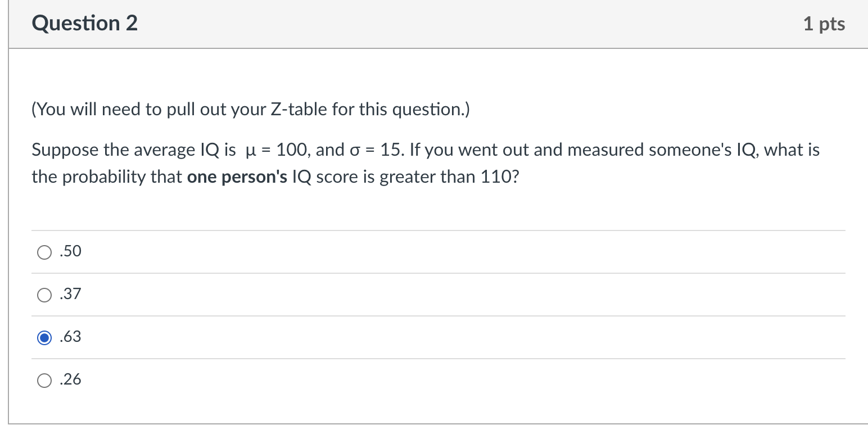Click the .37 answer label text
Screen dimensions: 868x434
point(70,293)
